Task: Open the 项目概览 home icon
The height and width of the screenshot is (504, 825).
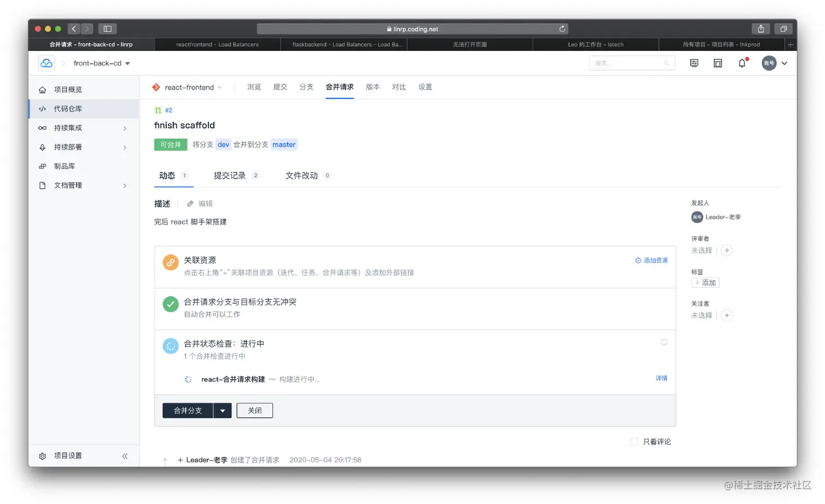Action: pos(43,90)
